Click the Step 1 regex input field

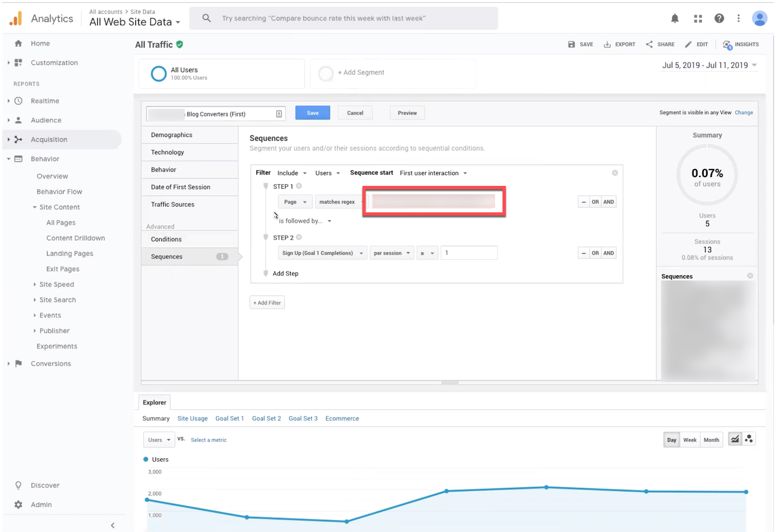tap(434, 201)
